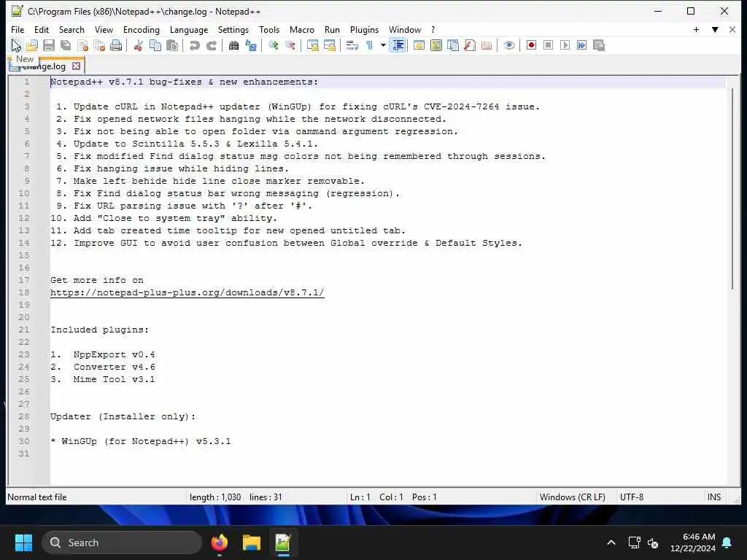Click the INS insert mode status field
Image resolution: width=747 pixels, height=560 pixels.
(x=713, y=497)
